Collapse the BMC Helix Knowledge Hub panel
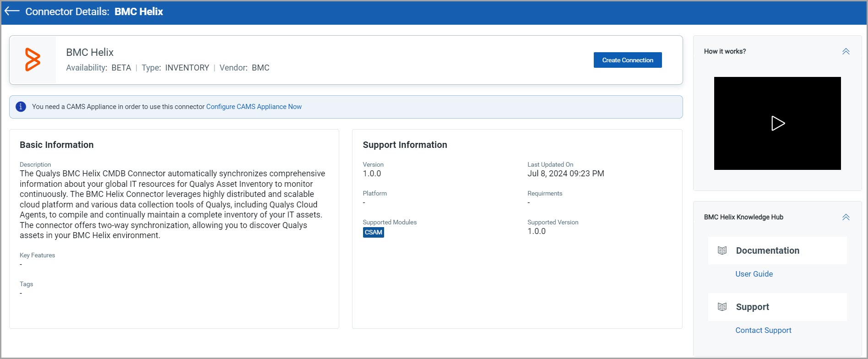This screenshot has width=868, height=359. click(x=846, y=217)
